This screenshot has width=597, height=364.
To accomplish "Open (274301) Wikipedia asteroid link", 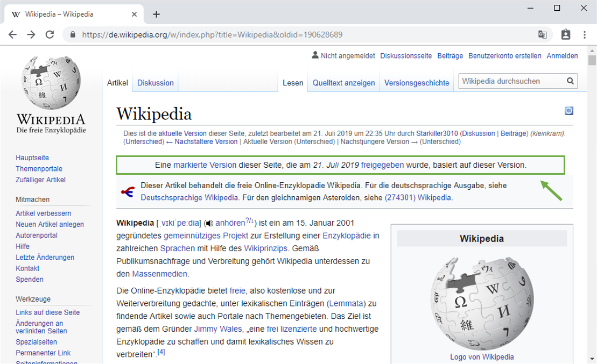I will (x=418, y=198).
